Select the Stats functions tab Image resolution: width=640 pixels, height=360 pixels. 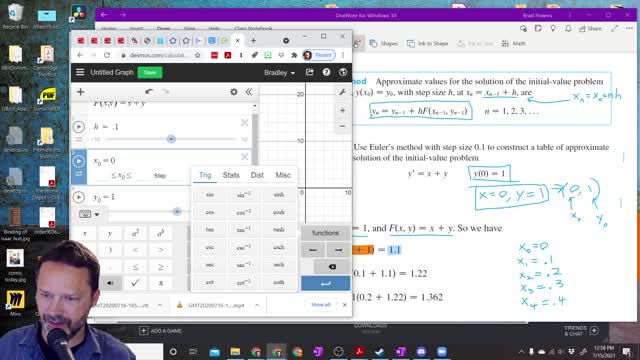(231, 175)
